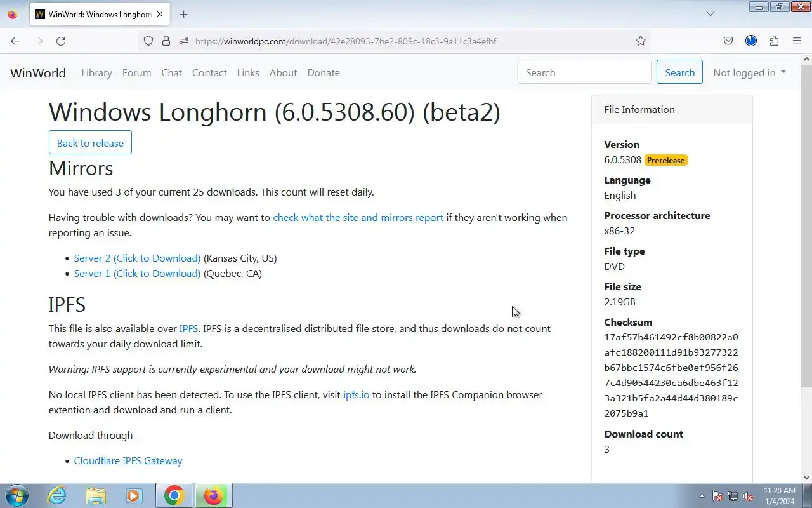Viewport: 812px width, 508px height.
Task: Open a new tab with the plus icon
Action: (x=183, y=14)
